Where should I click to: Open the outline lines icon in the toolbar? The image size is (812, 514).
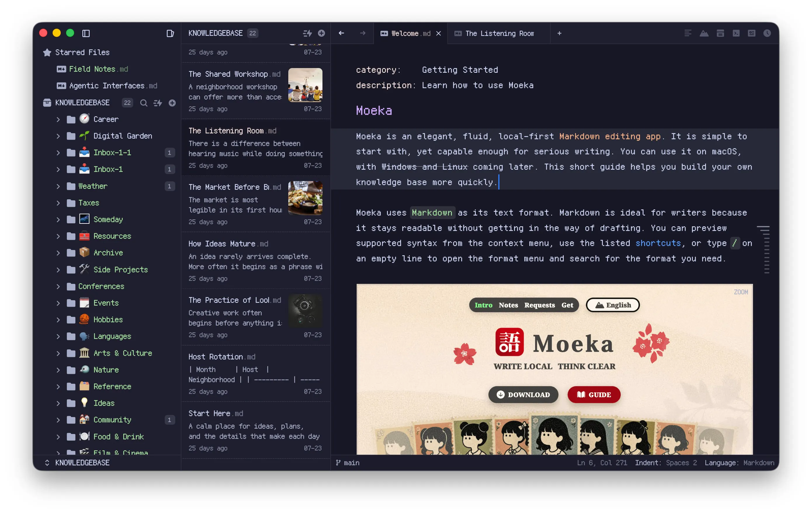point(688,33)
